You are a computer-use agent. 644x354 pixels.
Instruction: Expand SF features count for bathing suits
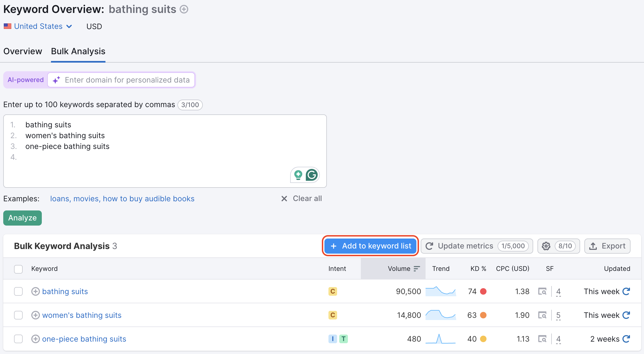[x=559, y=291]
